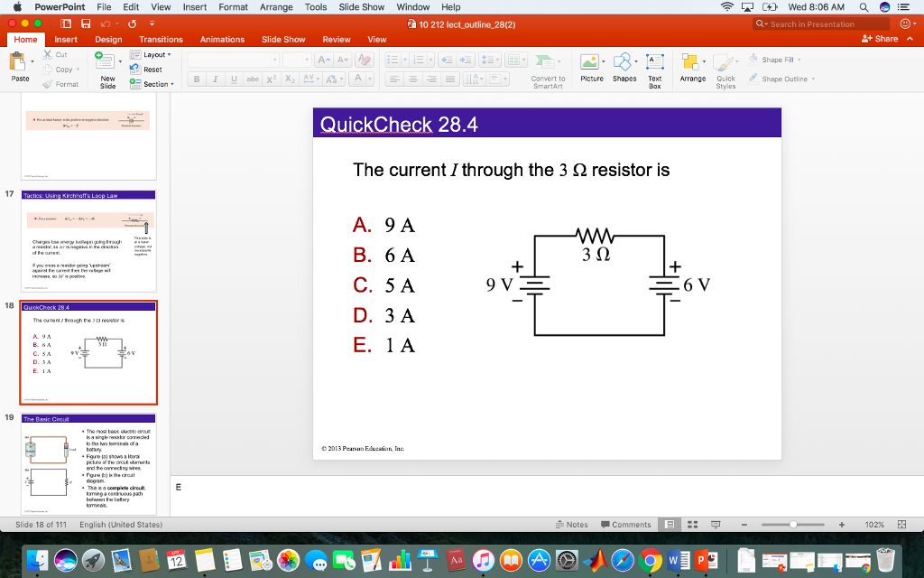Click the Comments button
Image resolution: width=924 pixels, height=578 pixels.
627,524
